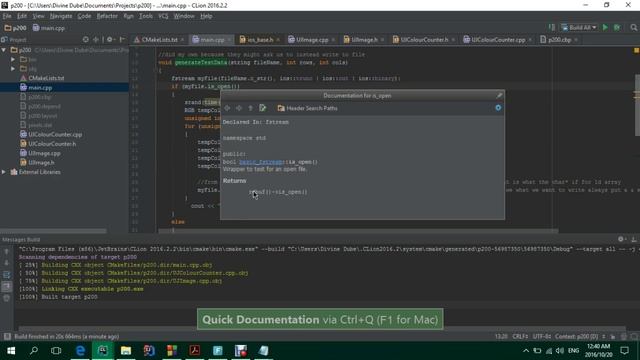Open the Navigate menu

click(x=61, y=16)
